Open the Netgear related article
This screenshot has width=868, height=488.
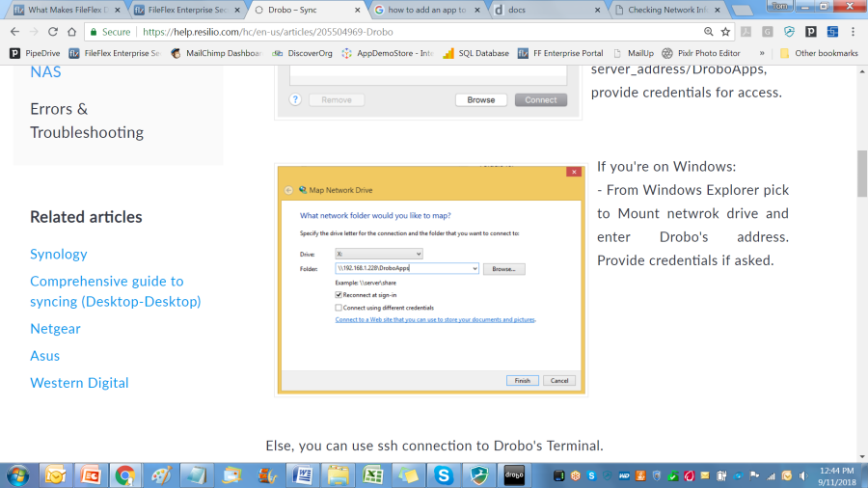click(55, 329)
